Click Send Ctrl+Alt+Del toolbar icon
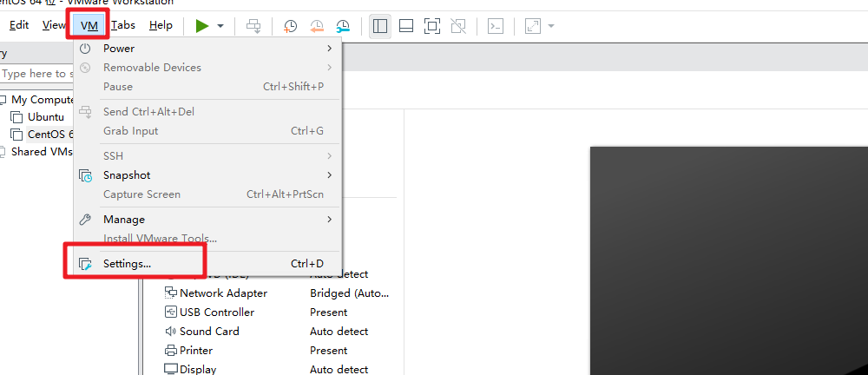 click(253, 26)
